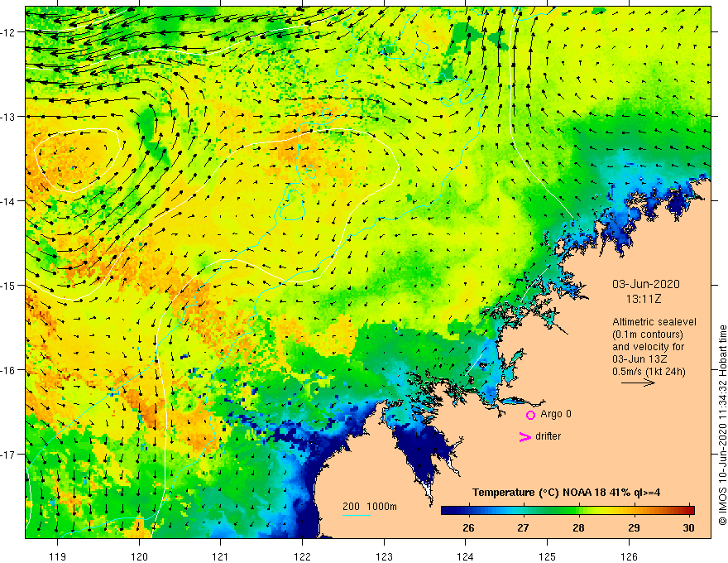Click the velocity scale reference arrow
Screen dimensions: 728x563
point(638,383)
